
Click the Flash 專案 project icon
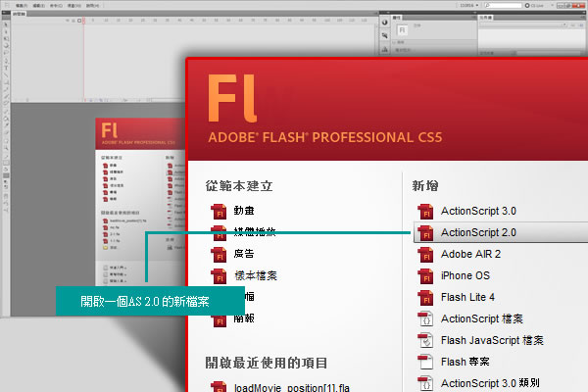click(425, 362)
